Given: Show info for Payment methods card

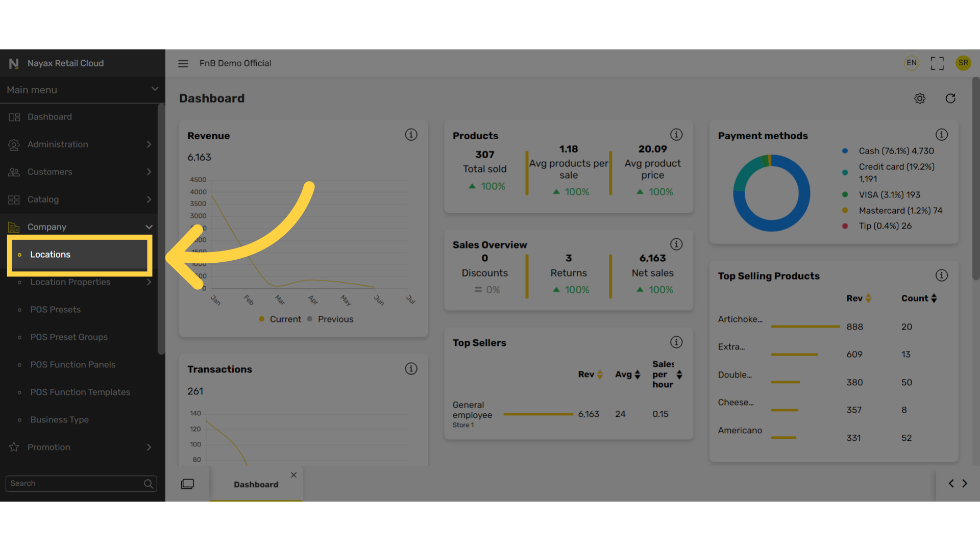Looking at the screenshot, I should pos(942,135).
